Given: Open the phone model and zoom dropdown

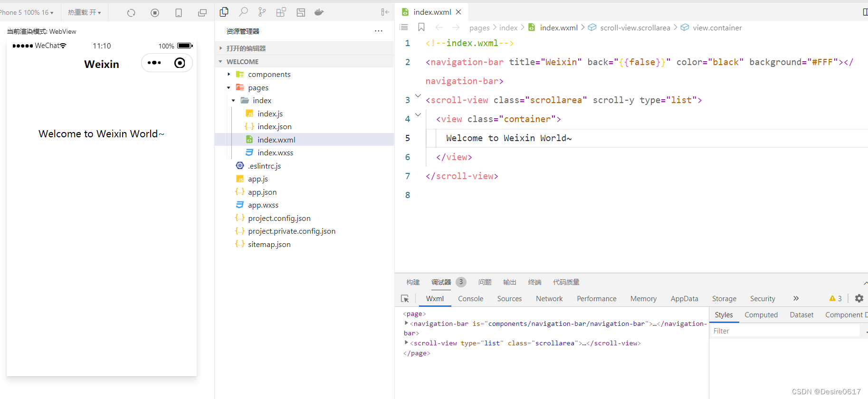Looking at the screenshot, I should 27,12.
